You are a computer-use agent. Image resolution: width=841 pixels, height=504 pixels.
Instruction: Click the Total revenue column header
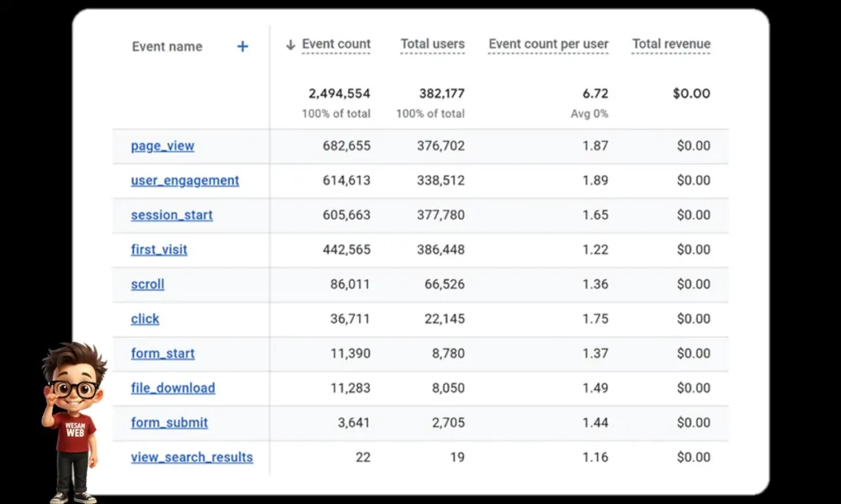click(x=671, y=44)
